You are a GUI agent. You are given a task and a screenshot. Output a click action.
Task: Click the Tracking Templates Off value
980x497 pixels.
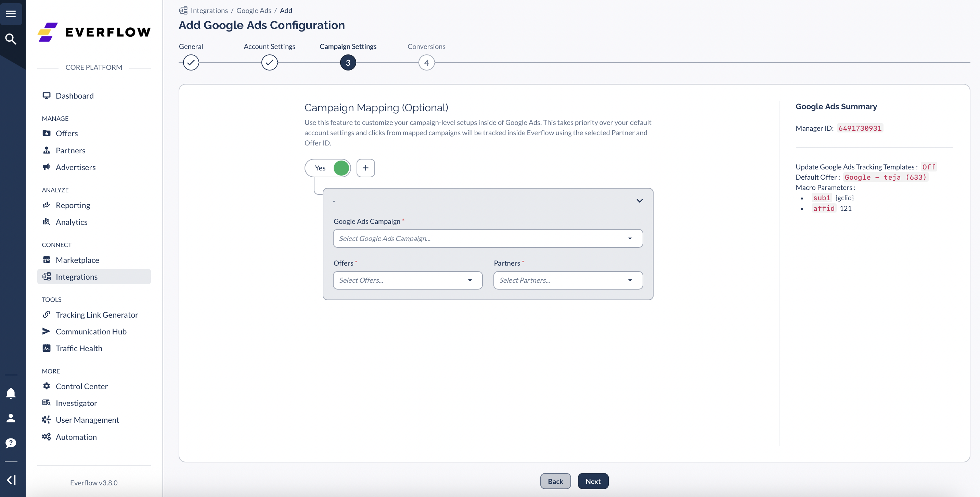coord(928,167)
